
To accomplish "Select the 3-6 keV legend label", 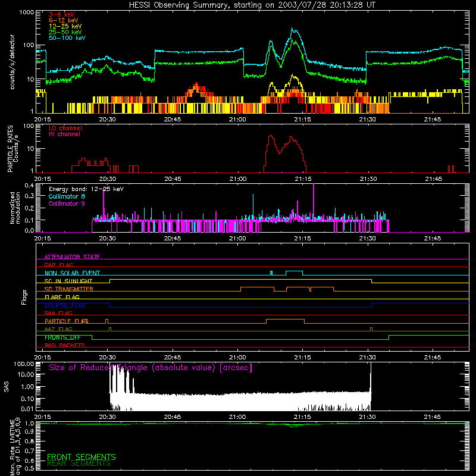I will pos(61,14).
